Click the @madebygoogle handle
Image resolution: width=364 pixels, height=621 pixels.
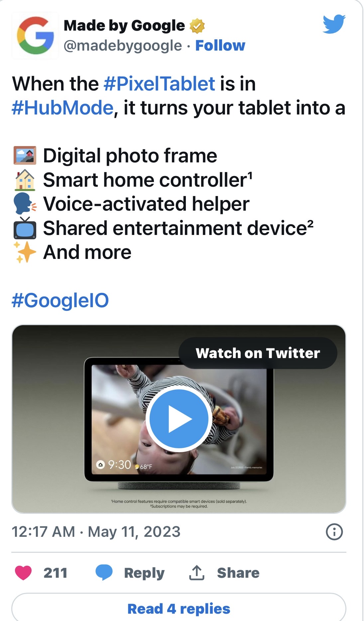click(x=123, y=46)
